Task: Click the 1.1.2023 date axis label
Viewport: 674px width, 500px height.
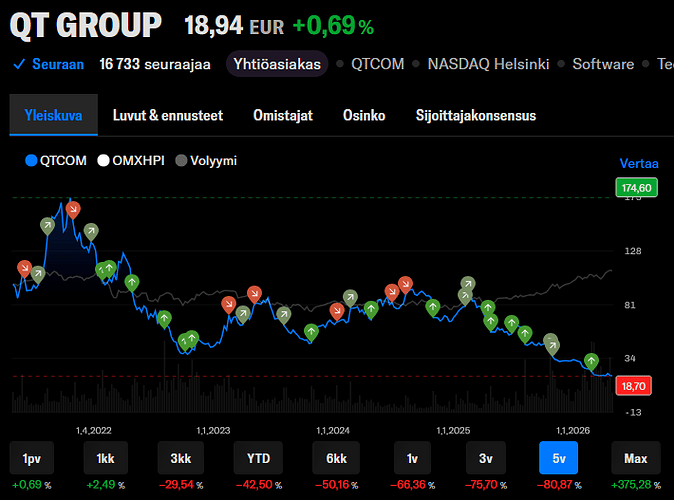Action: coord(213,430)
